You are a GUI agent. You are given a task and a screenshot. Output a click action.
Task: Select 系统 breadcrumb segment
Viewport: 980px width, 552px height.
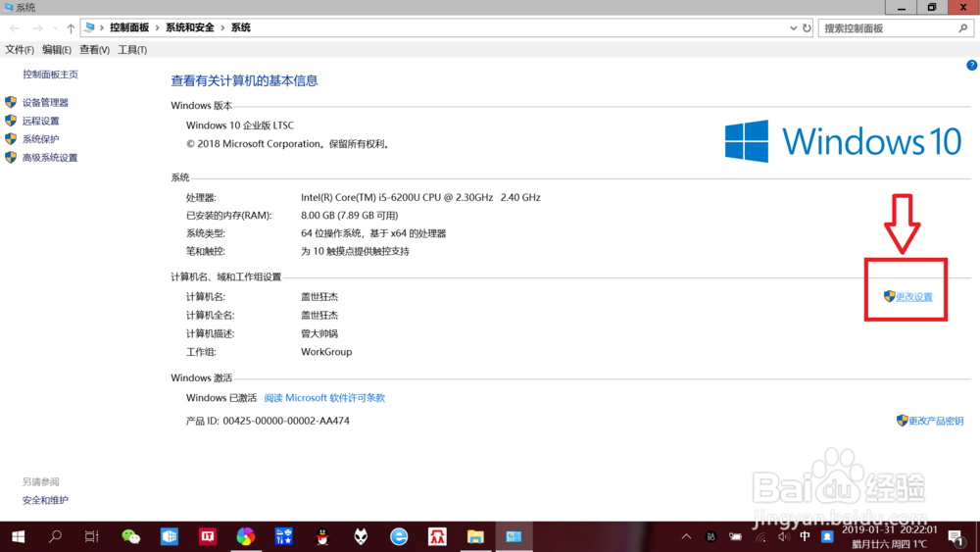click(x=241, y=27)
